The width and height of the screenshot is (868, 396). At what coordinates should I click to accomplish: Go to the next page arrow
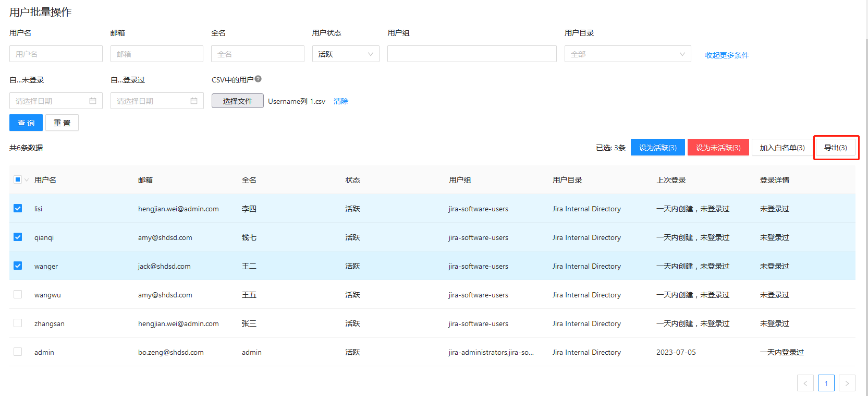pyautogui.click(x=847, y=383)
